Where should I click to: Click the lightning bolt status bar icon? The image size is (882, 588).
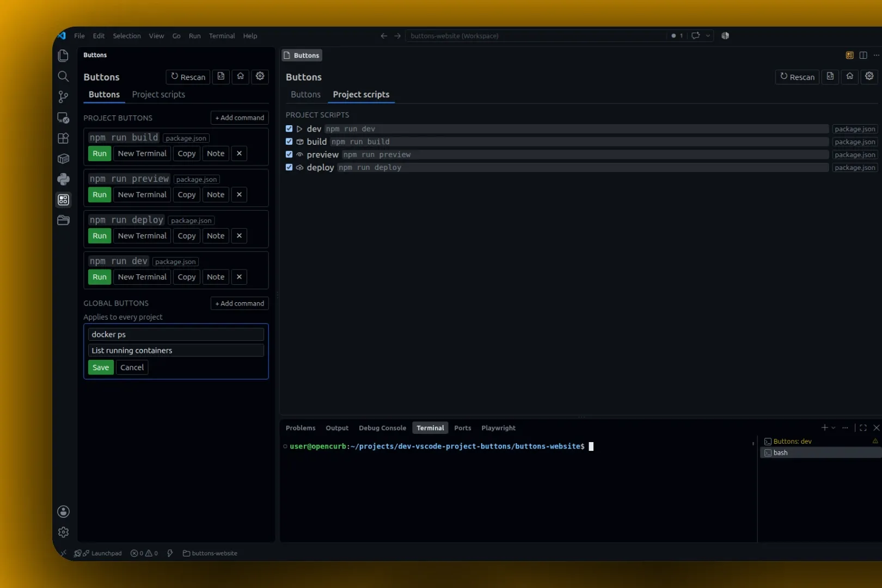[x=170, y=553]
